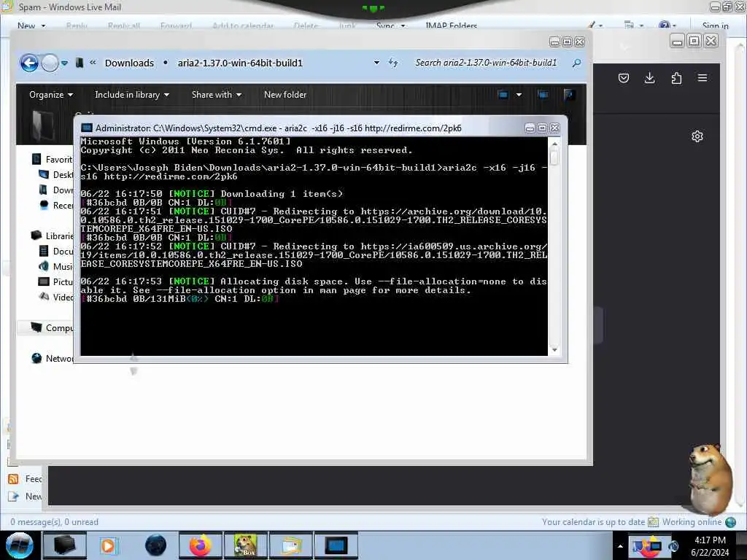The image size is (747, 560).
Task: Select the aria2-1.37.0-win-64bit-build1 breadcrumb
Action: (x=240, y=63)
